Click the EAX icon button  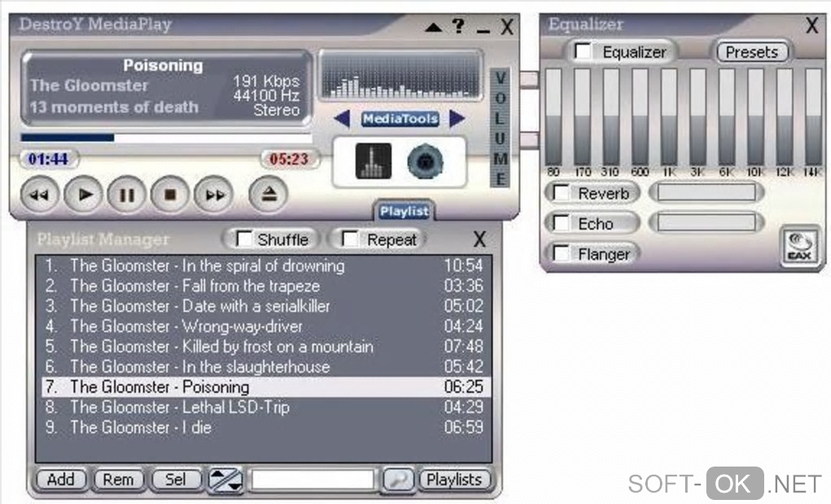pos(800,246)
